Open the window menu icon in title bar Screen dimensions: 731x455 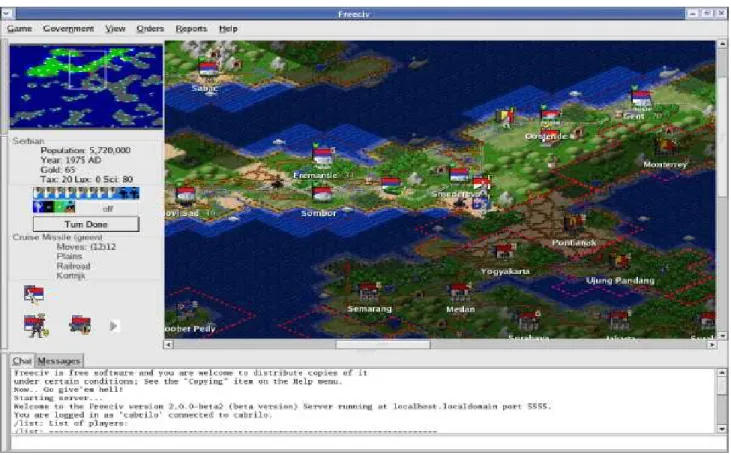point(7,14)
